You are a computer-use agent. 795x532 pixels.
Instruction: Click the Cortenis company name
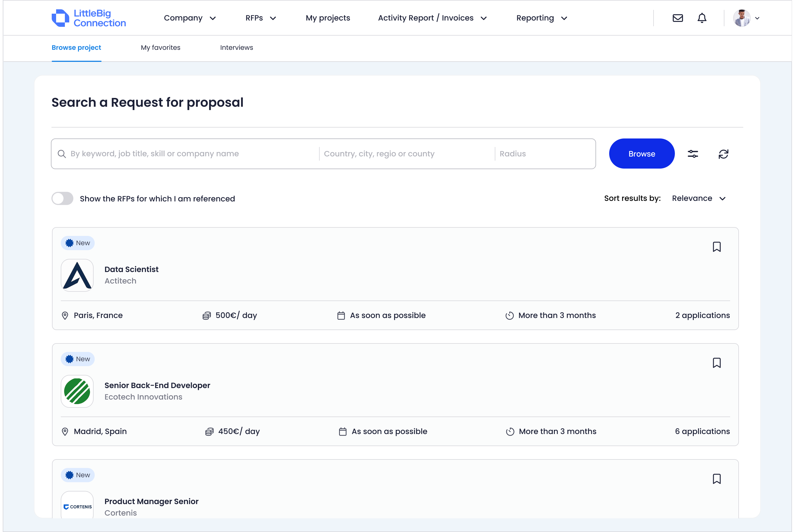[120, 513]
